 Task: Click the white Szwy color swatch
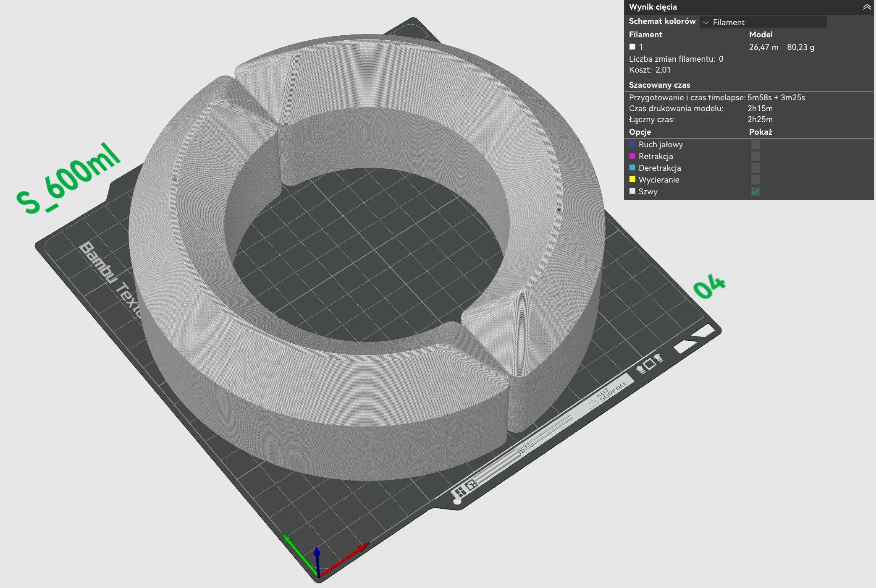click(632, 191)
